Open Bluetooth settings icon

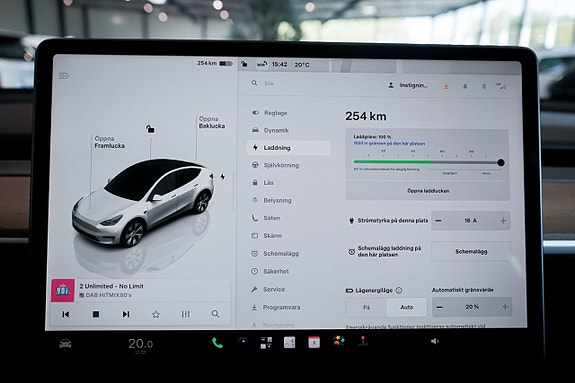tap(484, 86)
